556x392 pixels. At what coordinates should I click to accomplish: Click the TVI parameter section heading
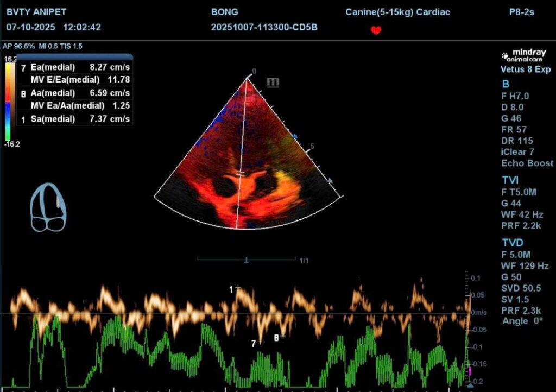click(x=509, y=180)
